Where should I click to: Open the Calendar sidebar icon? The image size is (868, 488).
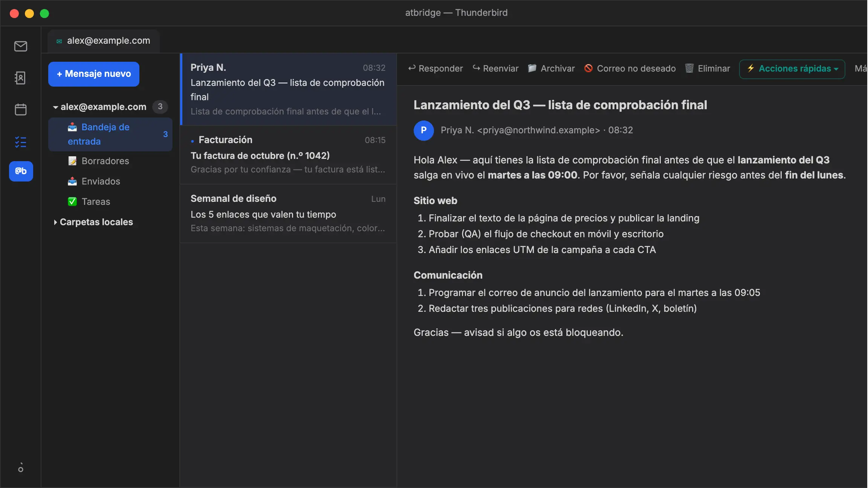(x=21, y=110)
